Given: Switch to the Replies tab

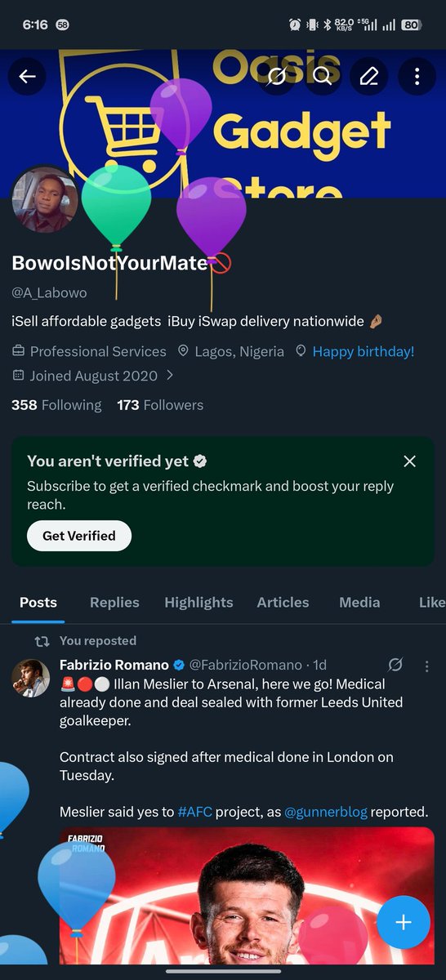Looking at the screenshot, I should pyautogui.click(x=114, y=603).
